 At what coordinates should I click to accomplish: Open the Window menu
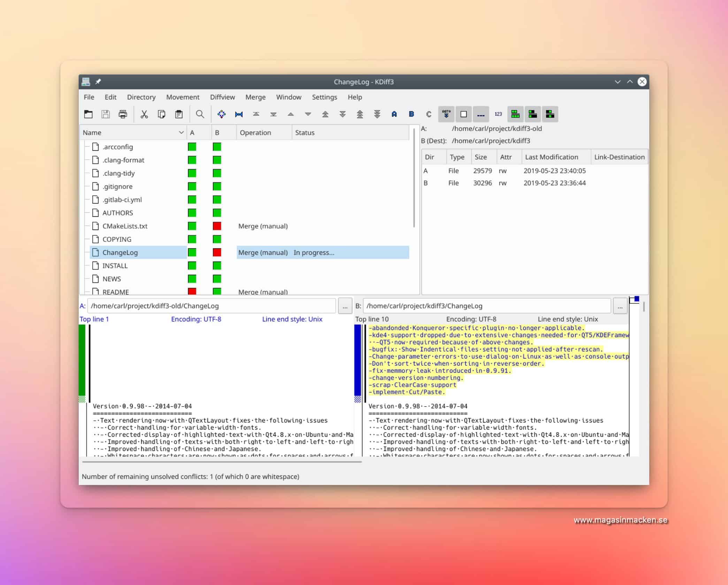pos(289,97)
